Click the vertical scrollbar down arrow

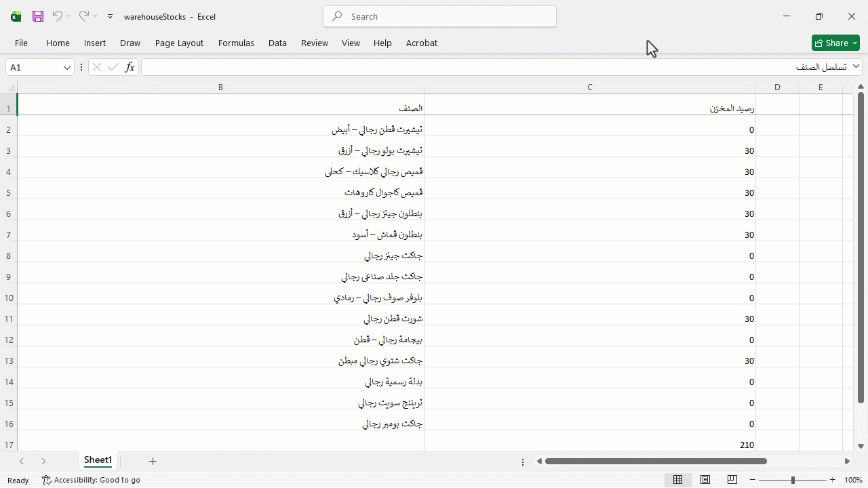(861, 446)
